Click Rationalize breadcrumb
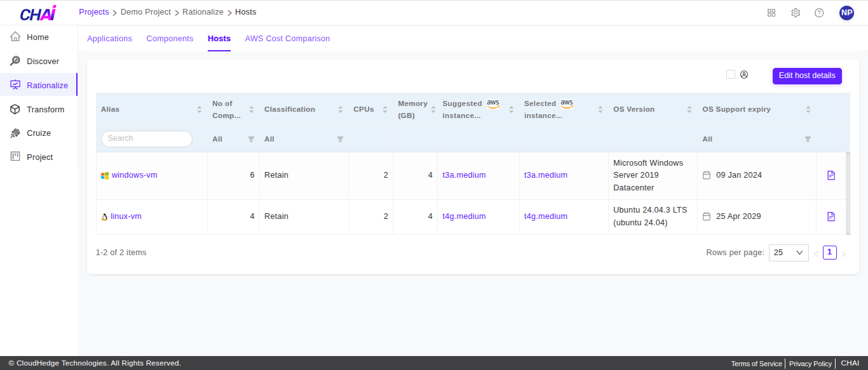This screenshot has width=868, height=370. (x=203, y=12)
